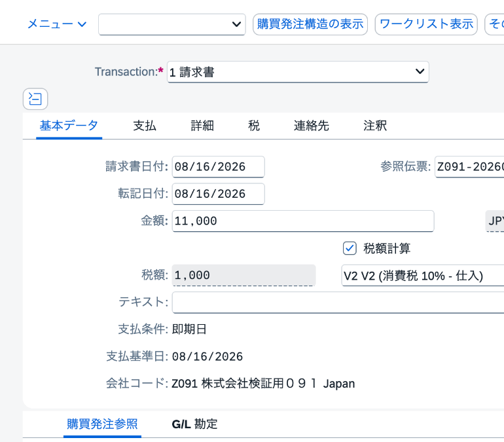The width and height of the screenshot is (504, 442).
Task: Click the chevron arrow next to メニュー
Action: coord(82,24)
